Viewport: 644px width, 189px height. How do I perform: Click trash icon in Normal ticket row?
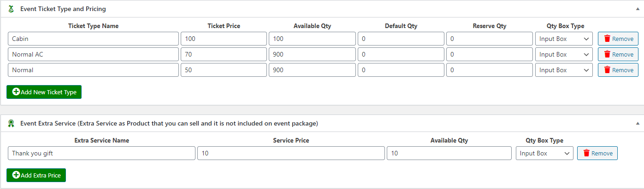[x=607, y=70]
